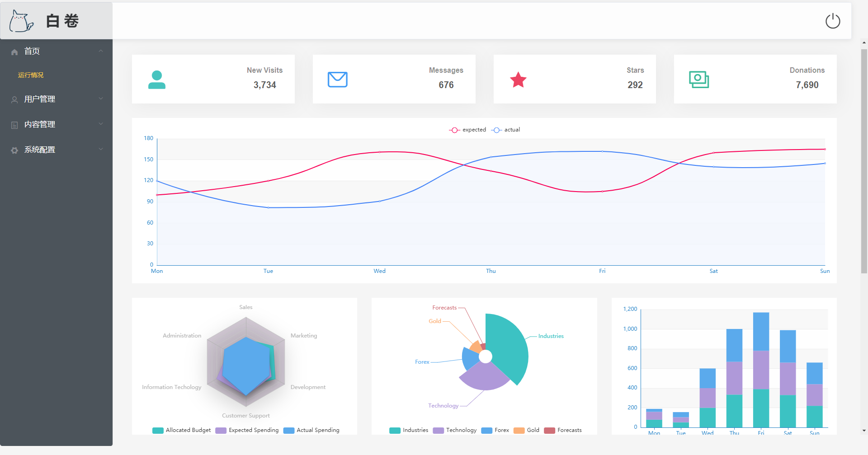Click the cat logo icon
The width and height of the screenshot is (868, 455).
pos(21,21)
